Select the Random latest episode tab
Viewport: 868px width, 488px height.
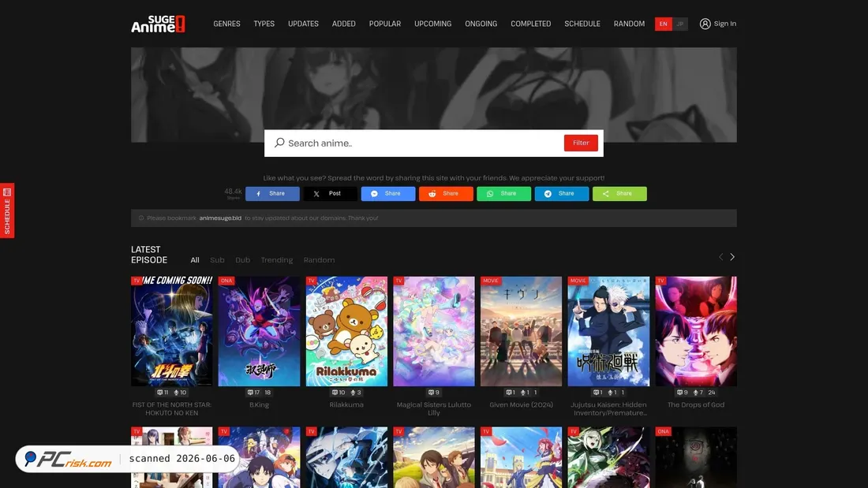[x=319, y=260]
